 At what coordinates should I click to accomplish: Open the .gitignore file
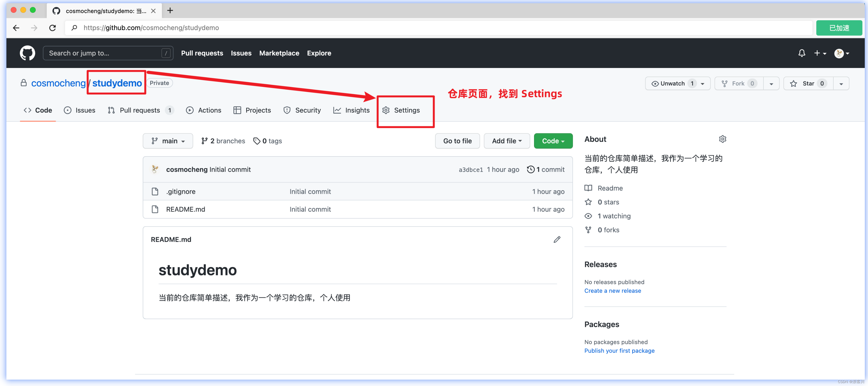[181, 191]
